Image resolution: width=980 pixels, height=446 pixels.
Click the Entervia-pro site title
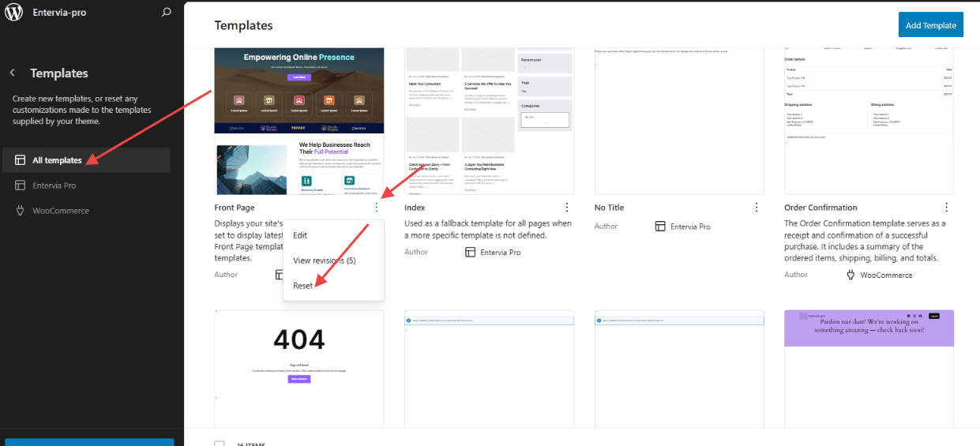point(59,13)
